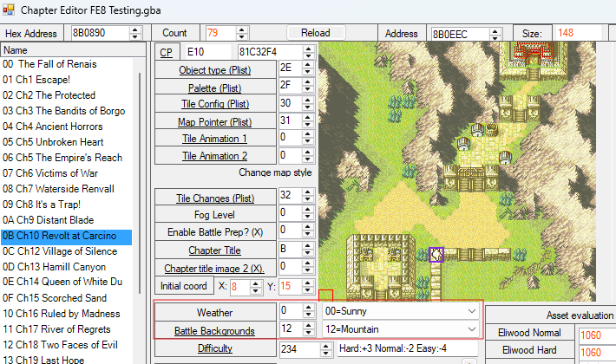
Task: Select 0A Ch9 Distant Blade
Action: click(67, 220)
